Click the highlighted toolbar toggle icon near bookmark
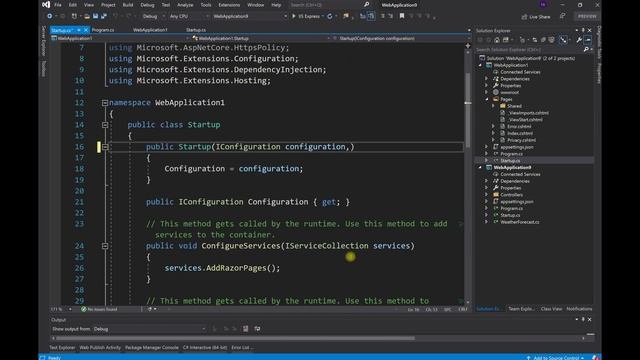640x360 pixels. [371, 16]
